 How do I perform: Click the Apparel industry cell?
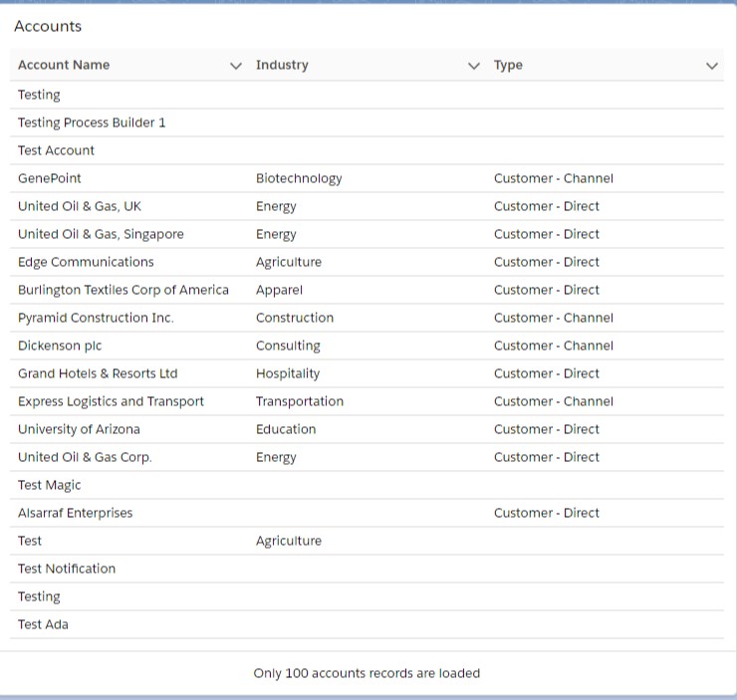tap(279, 290)
